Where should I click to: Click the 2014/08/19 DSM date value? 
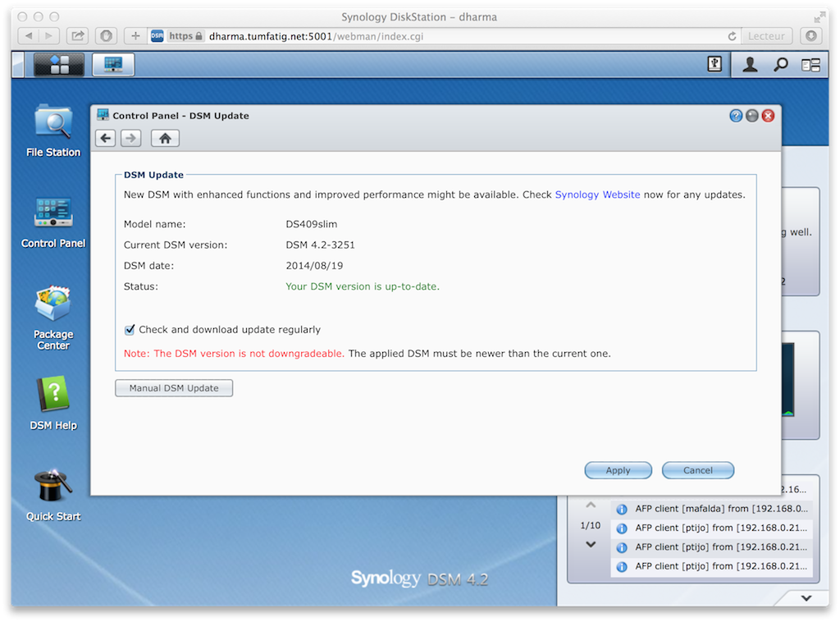click(x=314, y=266)
